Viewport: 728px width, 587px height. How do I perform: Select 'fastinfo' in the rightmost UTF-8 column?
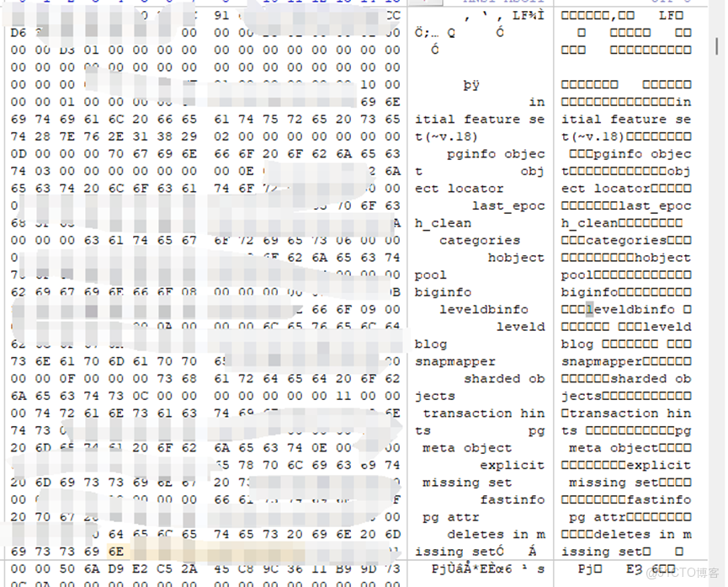(659, 499)
